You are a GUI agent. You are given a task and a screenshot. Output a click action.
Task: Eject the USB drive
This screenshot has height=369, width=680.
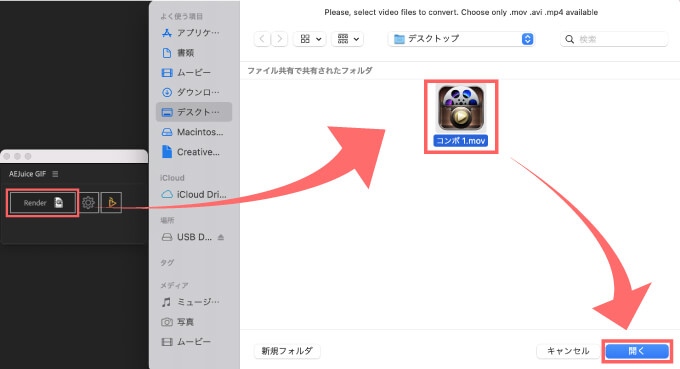tap(221, 237)
